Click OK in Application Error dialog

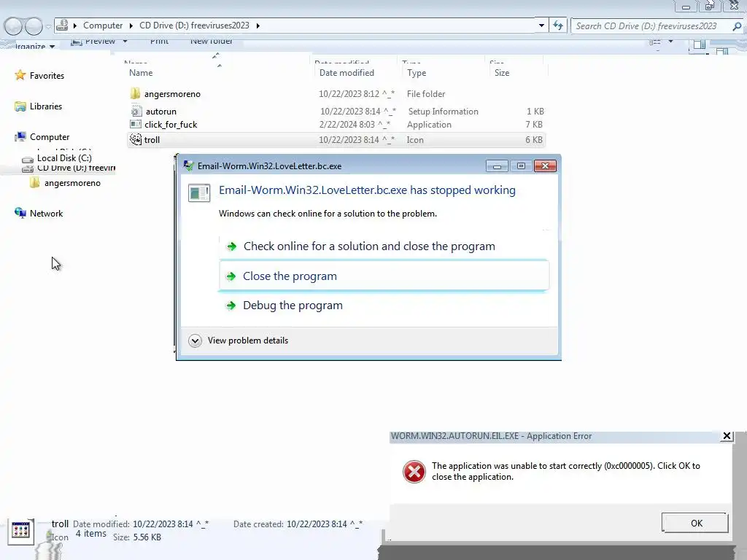pos(695,523)
